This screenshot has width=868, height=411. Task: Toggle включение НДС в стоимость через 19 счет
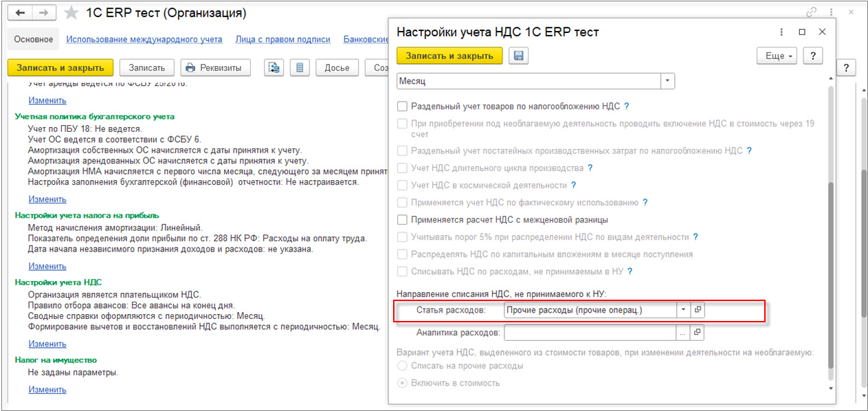(x=403, y=124)
